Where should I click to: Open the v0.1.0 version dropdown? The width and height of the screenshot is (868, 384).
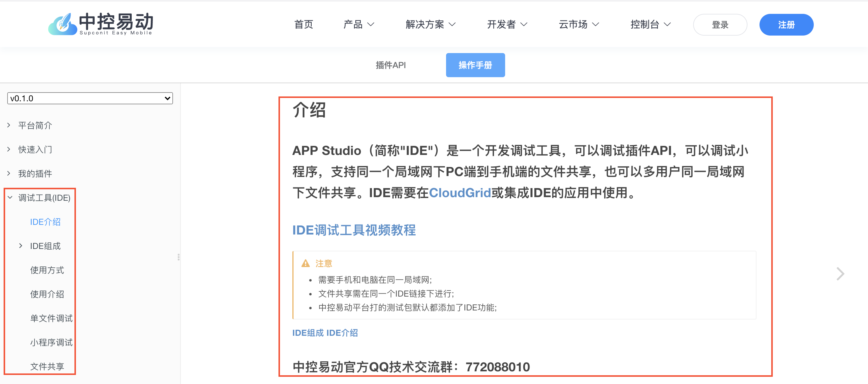pyautogui.click(x=90, y=98)
